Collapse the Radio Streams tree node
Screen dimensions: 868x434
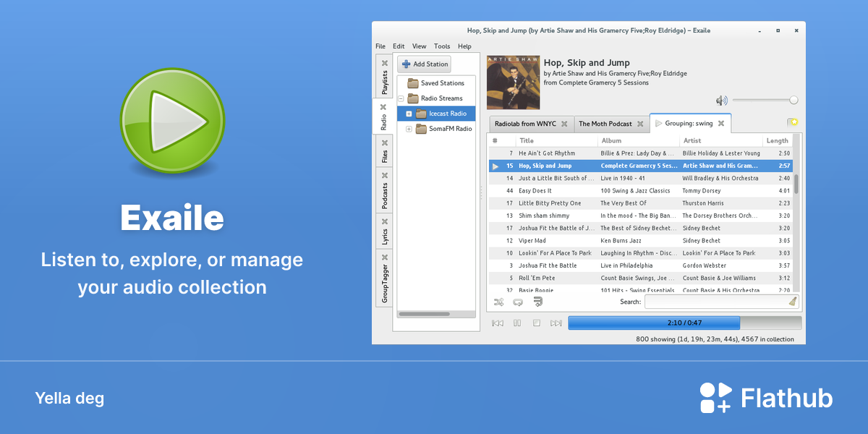[400, 98]
